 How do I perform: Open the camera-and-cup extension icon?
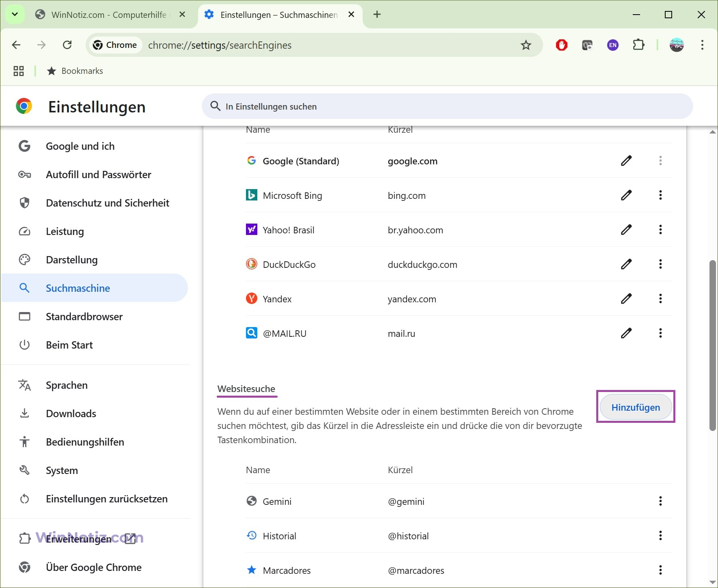[x=587, y=45]
